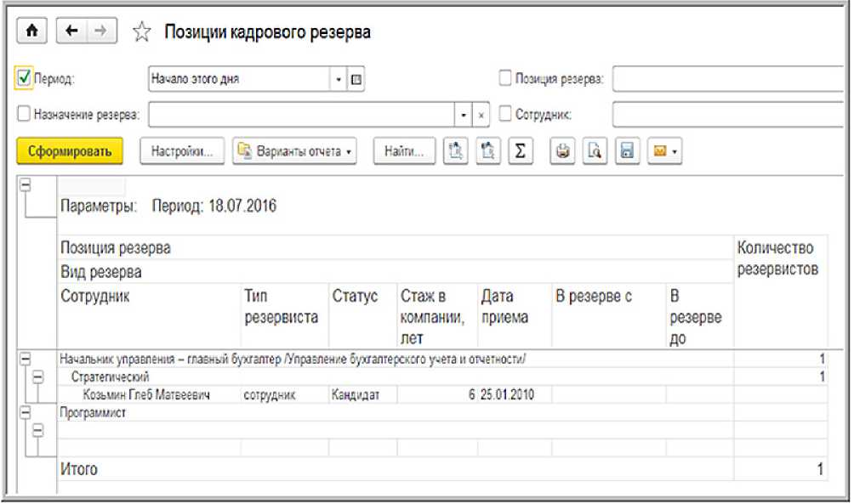This screenshot has width=854, height=504.
Task: Click the Статус column header
Action: [362, 315]
